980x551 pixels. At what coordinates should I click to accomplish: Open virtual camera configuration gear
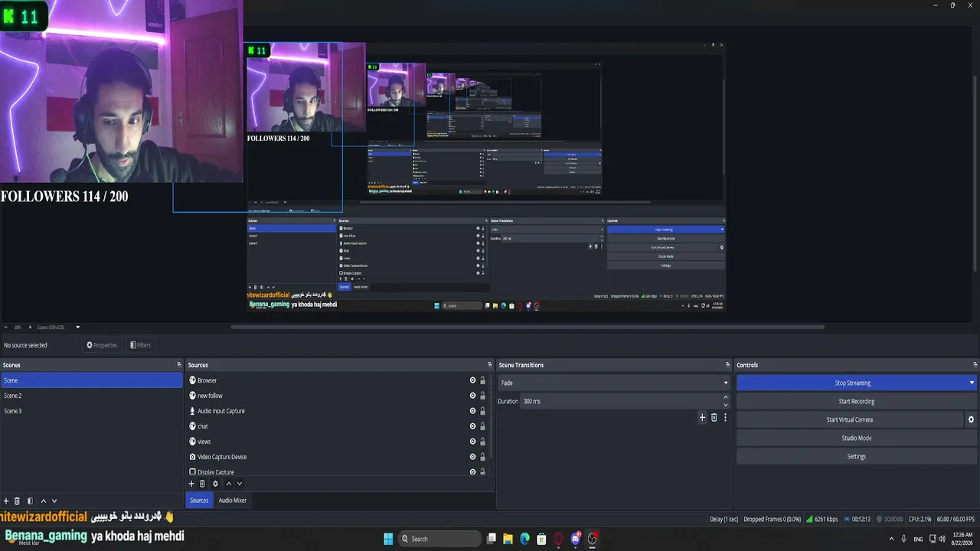[971, 419]
